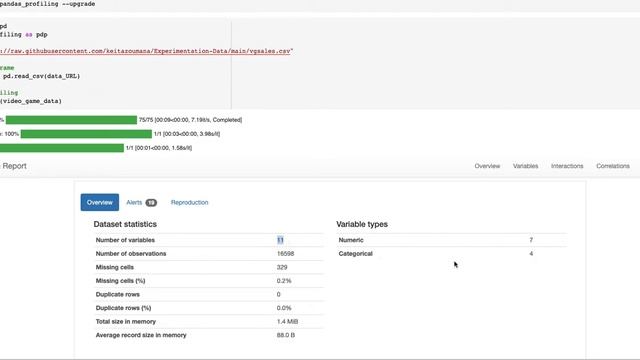This screenshot has height=360, width=640.
Task: Go to Variables section in report navbar
Action: click(x=525, y=166)
